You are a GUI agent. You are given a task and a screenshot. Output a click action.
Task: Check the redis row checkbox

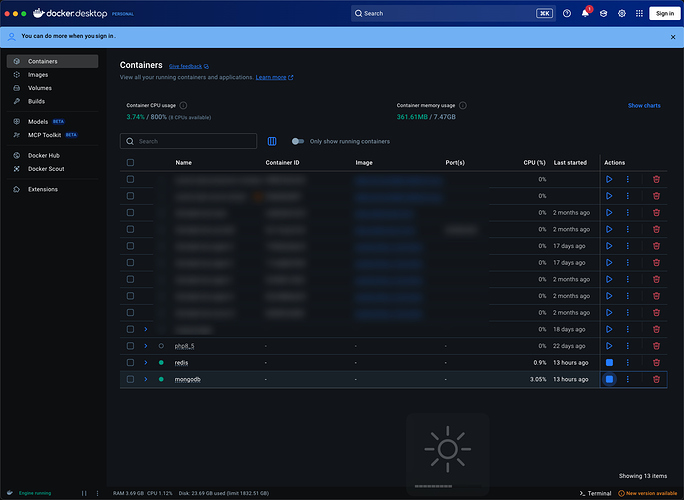[x=130, y=363]
